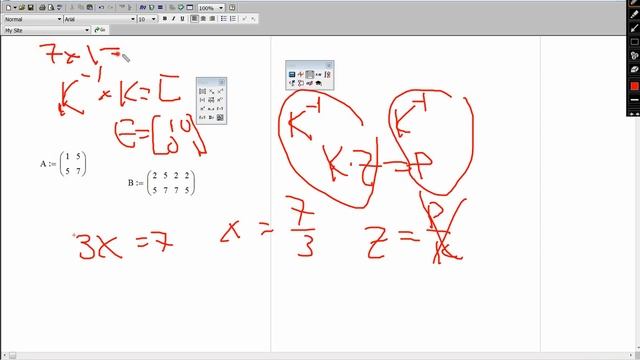The height and width of the screenshot is (360, 640).
Task: Click the Open file folder icon
Action: coord(22,7)
